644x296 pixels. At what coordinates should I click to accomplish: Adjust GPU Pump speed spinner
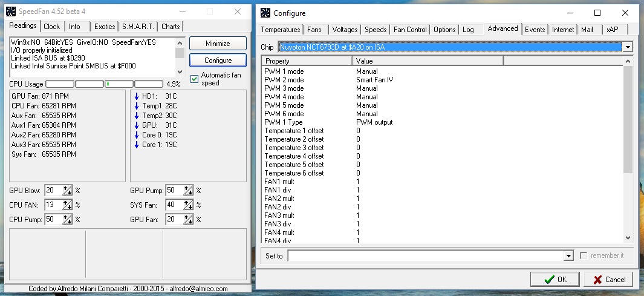pos(188,190)
